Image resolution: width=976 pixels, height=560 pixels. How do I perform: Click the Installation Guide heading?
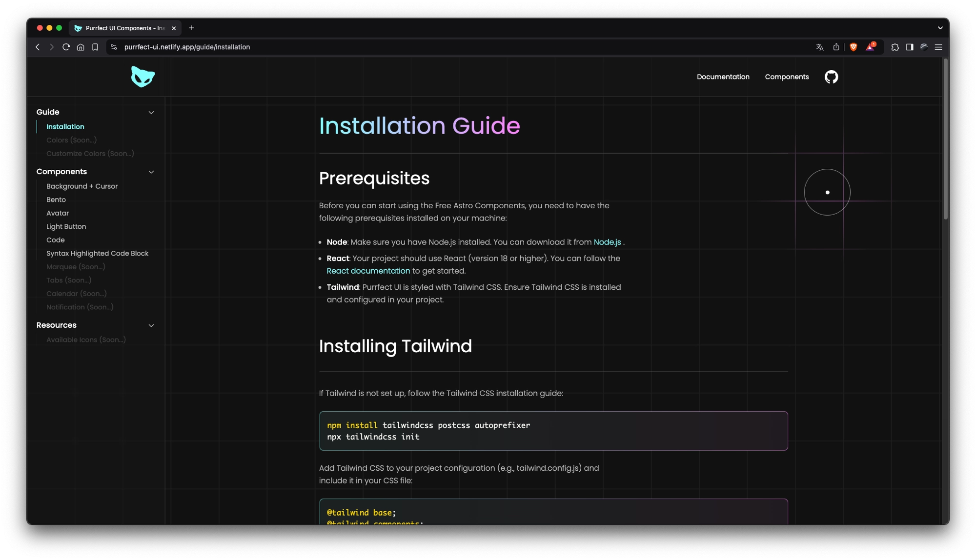[x=420, y=126]
